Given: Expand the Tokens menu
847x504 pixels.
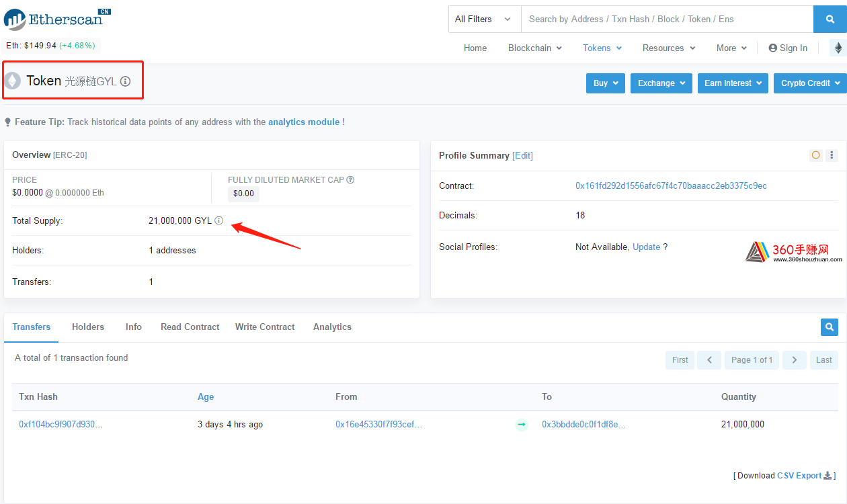Looking at the screenshot, I should click(602, 48).
